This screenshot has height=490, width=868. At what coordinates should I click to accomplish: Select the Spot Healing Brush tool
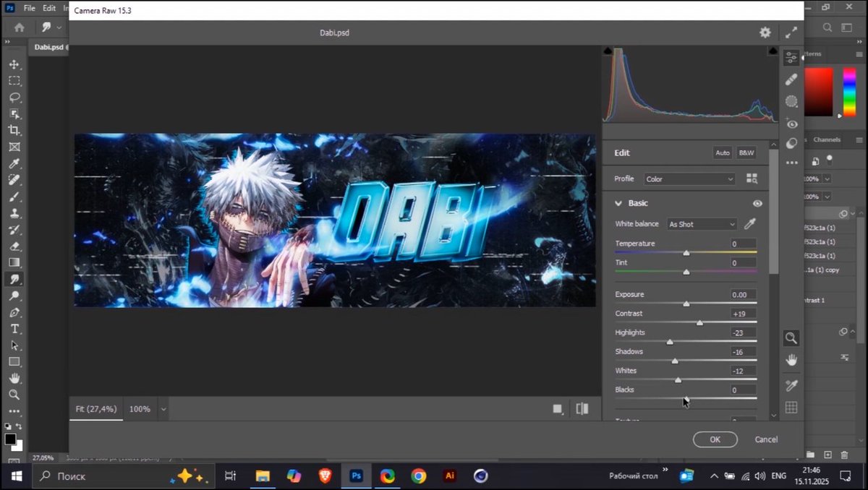click(x=14, y=180)
